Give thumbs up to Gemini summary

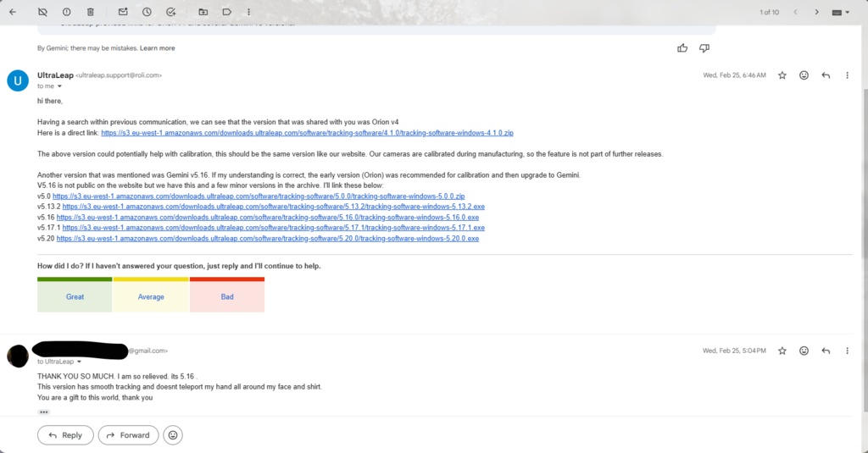[682, 48]
